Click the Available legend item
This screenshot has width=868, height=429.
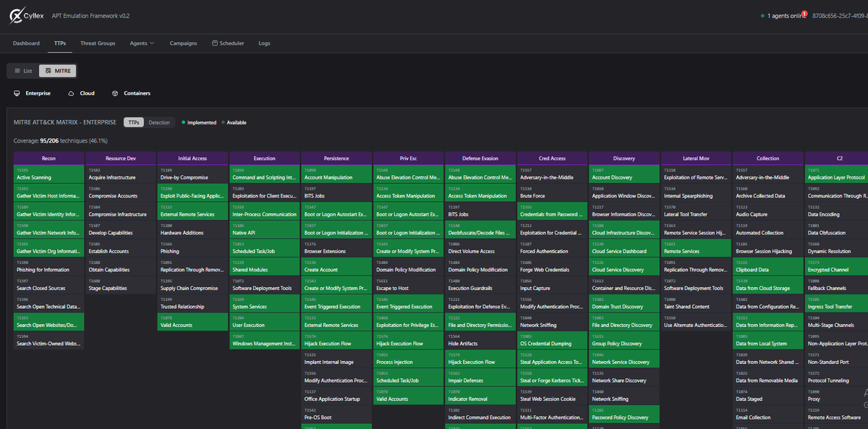click(x=234, y=122)
